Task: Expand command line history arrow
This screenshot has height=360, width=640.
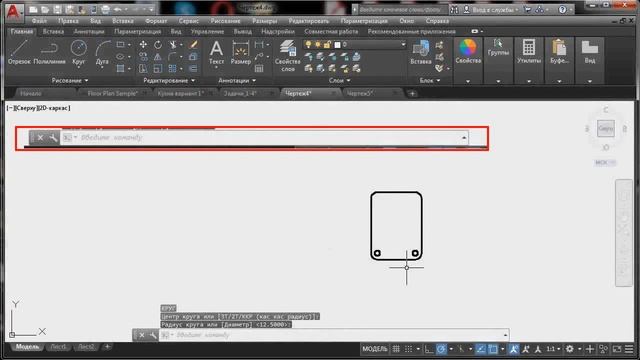Action: point(505,335)
